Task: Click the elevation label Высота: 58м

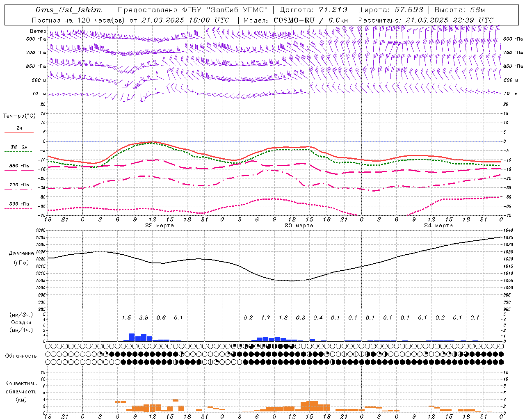Action: [x=459, y=10]
